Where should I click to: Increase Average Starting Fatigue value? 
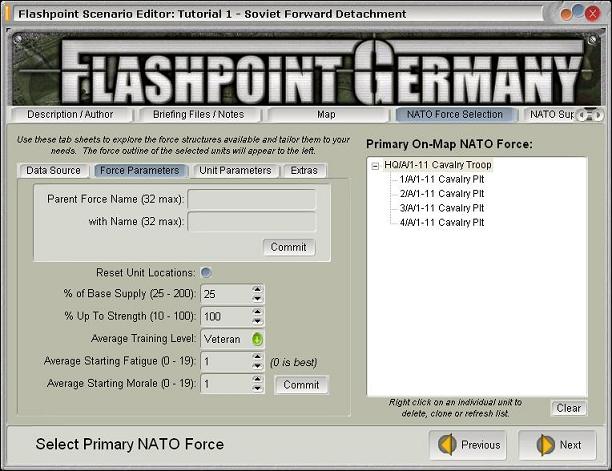[257, 357]
